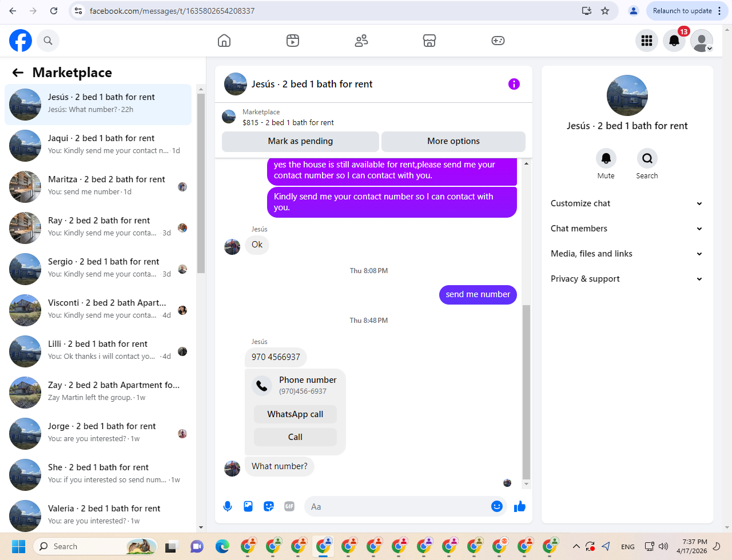The width and height of the screenshot is (732, 560).
Task: Show hidden tray icons chevron
Action: click(576, 546)
